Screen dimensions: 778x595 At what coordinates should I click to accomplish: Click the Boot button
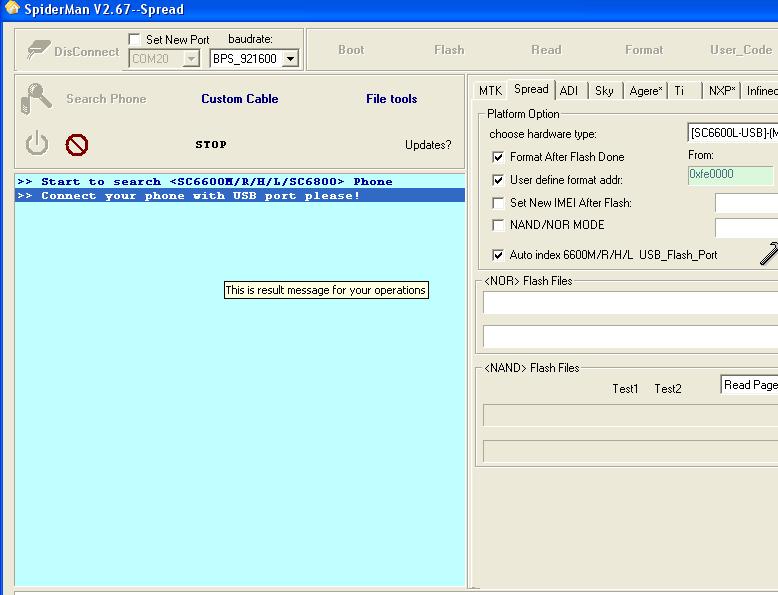tap(351, 50)
